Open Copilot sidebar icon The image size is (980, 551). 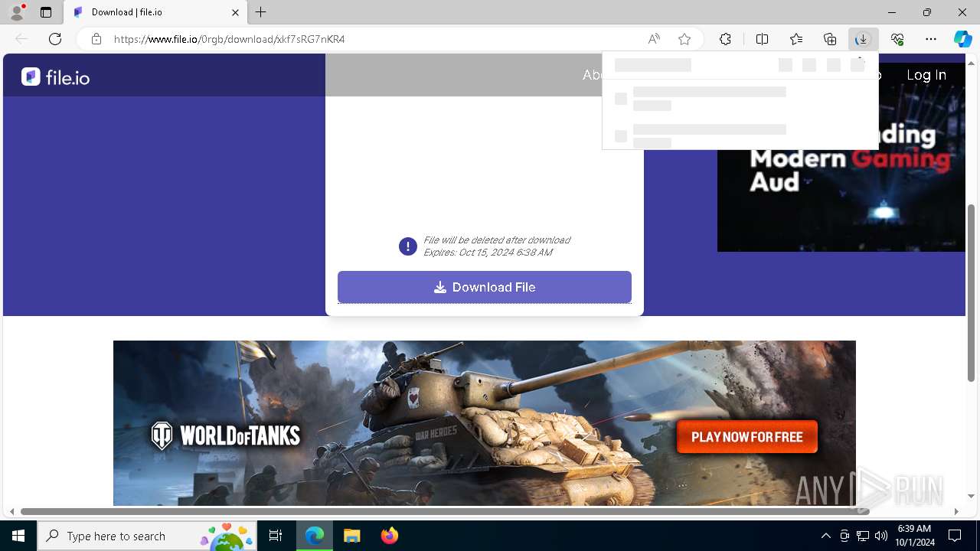point(962,39)
